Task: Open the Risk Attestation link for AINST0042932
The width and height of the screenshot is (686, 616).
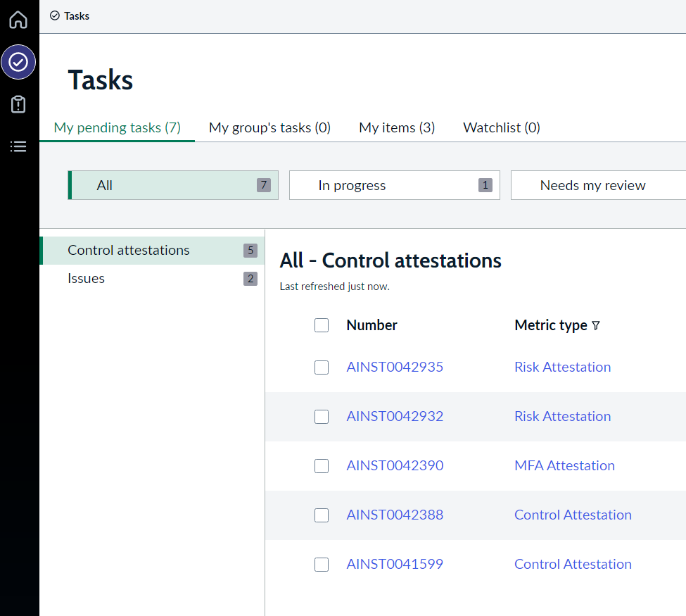Action: coord(562,416)
